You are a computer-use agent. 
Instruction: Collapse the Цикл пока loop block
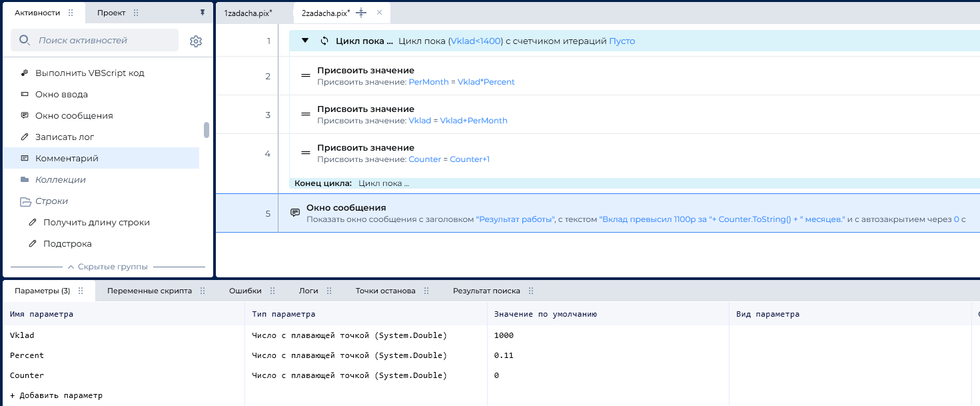click(x=305, y=41)
